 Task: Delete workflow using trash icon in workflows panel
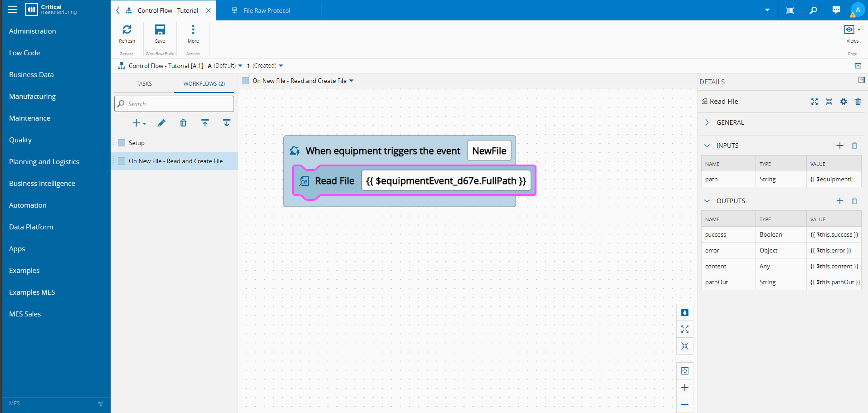click(x=183, y=123)
